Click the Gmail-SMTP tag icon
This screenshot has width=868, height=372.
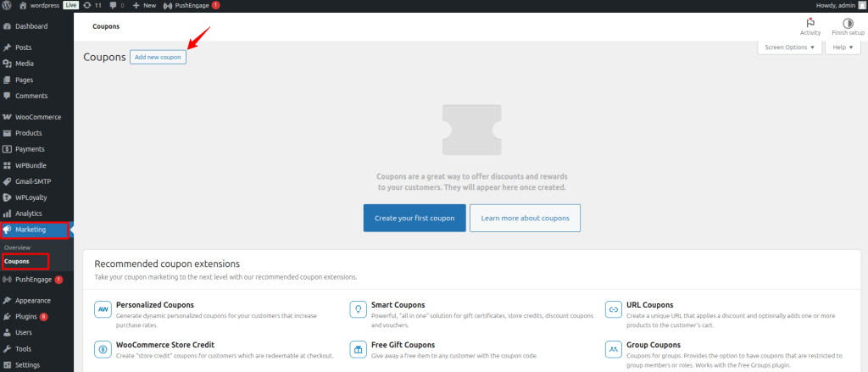click(7, 181)
